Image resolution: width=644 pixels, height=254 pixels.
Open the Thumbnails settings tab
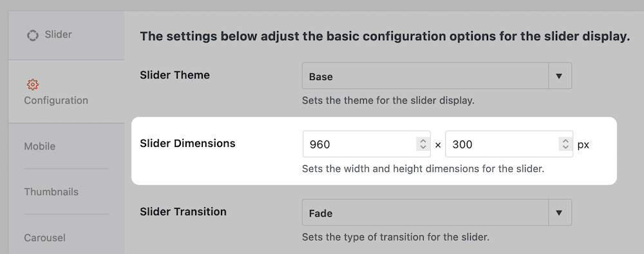coord(66,192)
